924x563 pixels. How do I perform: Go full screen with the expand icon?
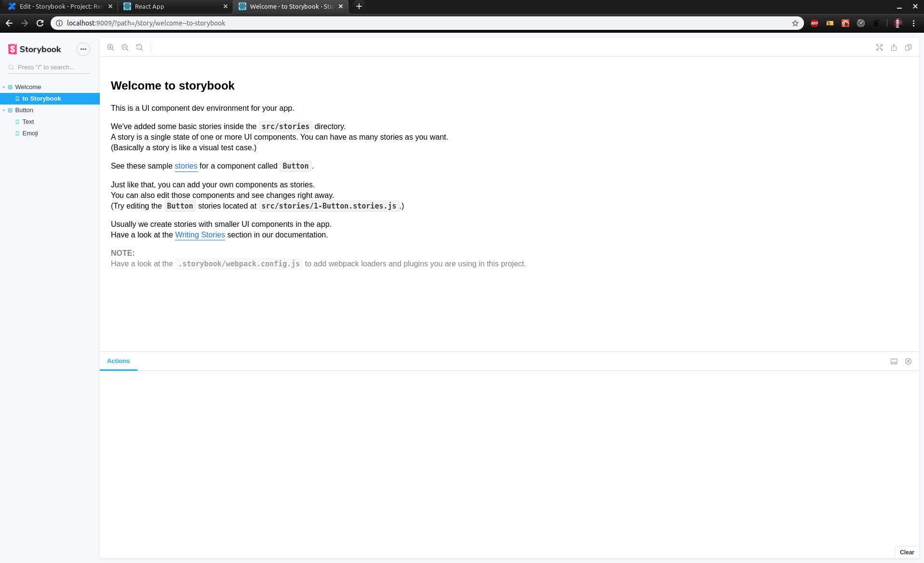coord(879,47)
